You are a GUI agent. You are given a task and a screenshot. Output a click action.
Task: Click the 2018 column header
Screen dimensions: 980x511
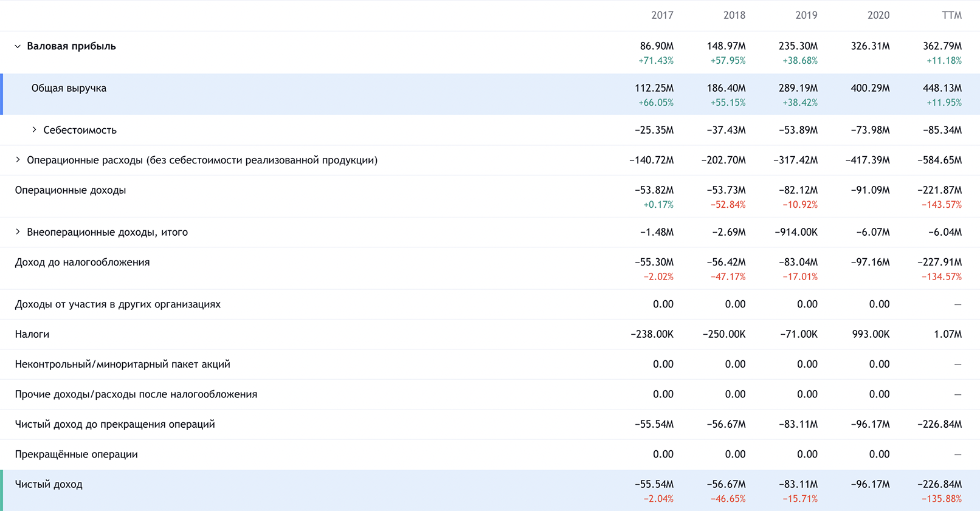[x=734, y=15]
